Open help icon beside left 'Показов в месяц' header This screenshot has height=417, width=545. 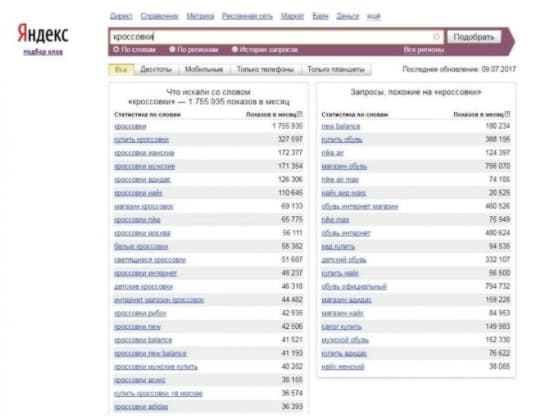point(300,114)
